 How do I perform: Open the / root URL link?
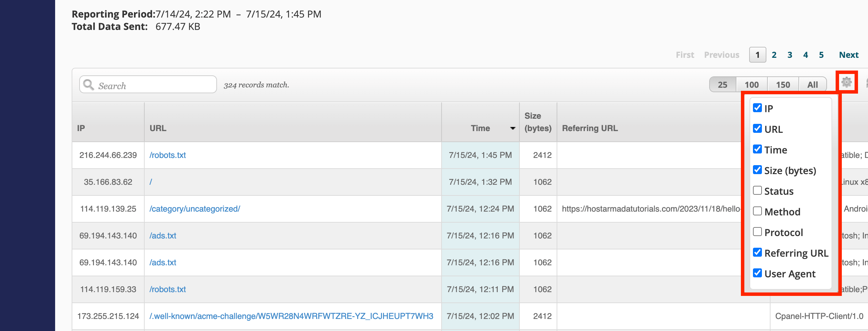[x=151, y=182]
